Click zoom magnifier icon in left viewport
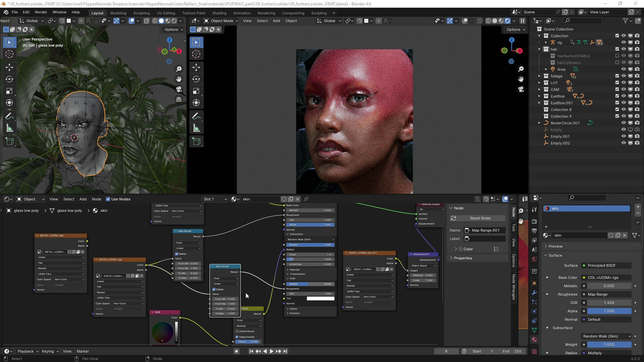Image resolution: width=644 pixels, height=362 pixels. tap(179, 69)
